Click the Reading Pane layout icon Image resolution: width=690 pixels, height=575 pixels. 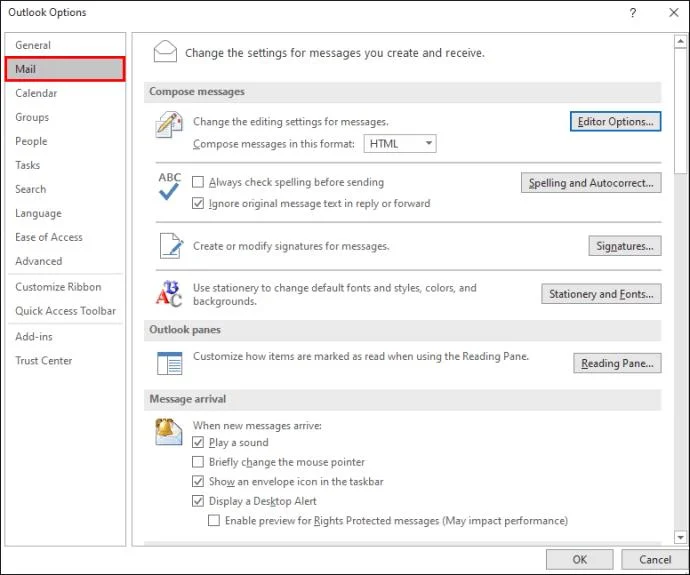(169, 363)
